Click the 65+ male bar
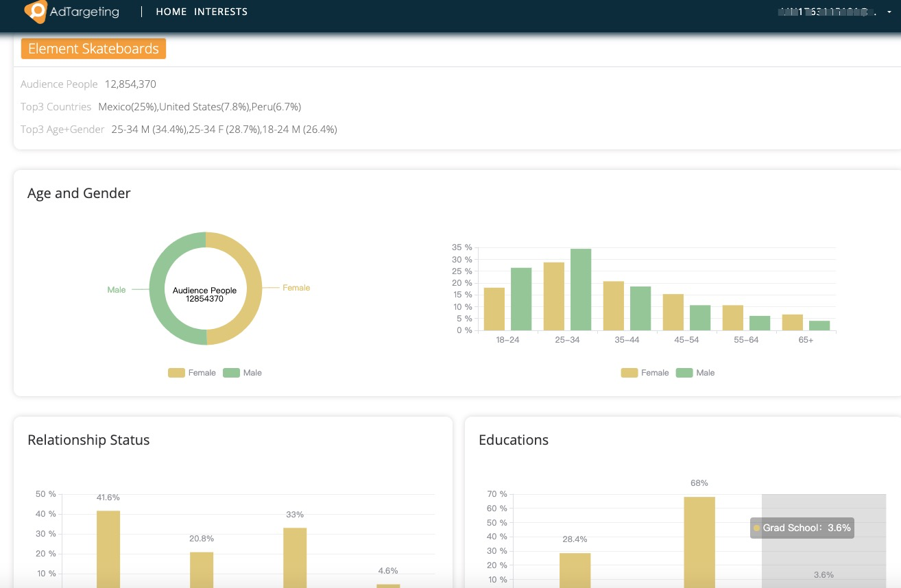The height and width of the screenshot is (588, 901). tap(819, 326)
